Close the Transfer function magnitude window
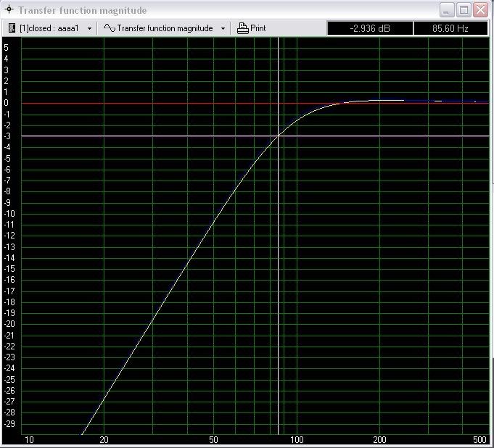 pos(481,9)
